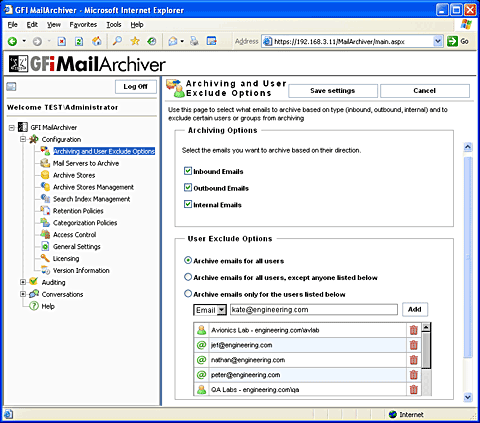Click the Licensing key icon
The image size is (480, 423).
[x=45, y=258]
